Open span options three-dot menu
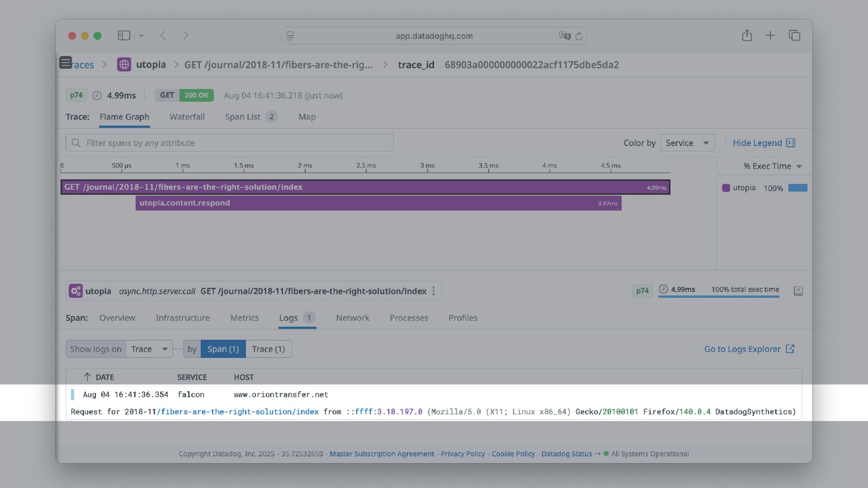868x488 pixels. [x=434, y=291]
